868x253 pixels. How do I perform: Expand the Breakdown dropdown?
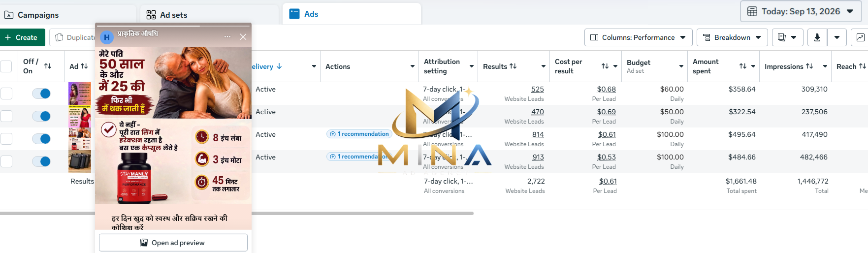732,37
